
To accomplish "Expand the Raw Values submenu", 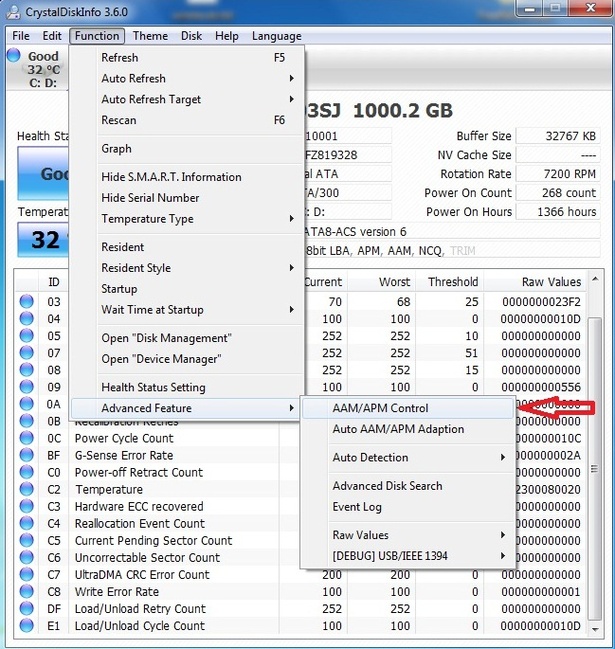I will tap(408, 535).
